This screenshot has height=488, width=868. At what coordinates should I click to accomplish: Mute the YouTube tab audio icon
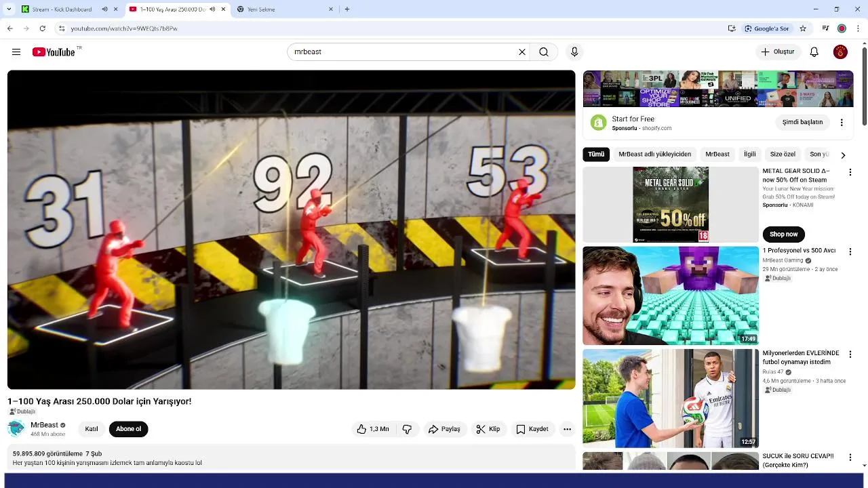[212, 9]
